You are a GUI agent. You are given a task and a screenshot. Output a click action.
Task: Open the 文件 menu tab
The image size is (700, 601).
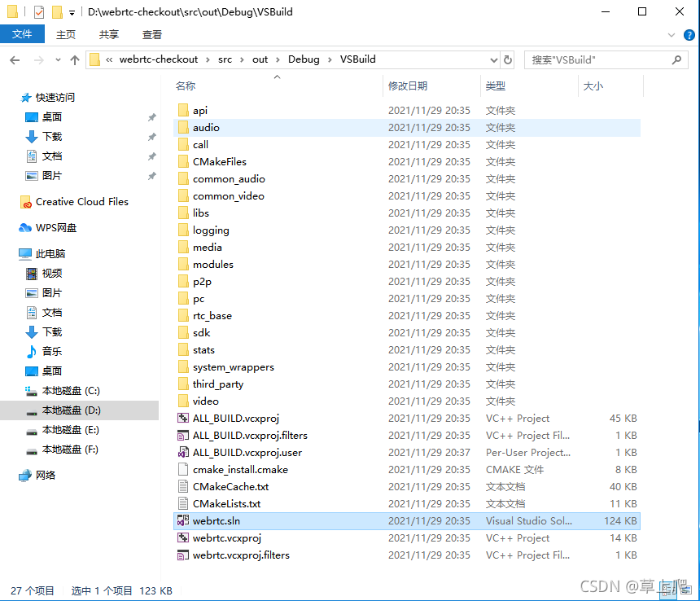pyautogui.click(x=22, y=34)
